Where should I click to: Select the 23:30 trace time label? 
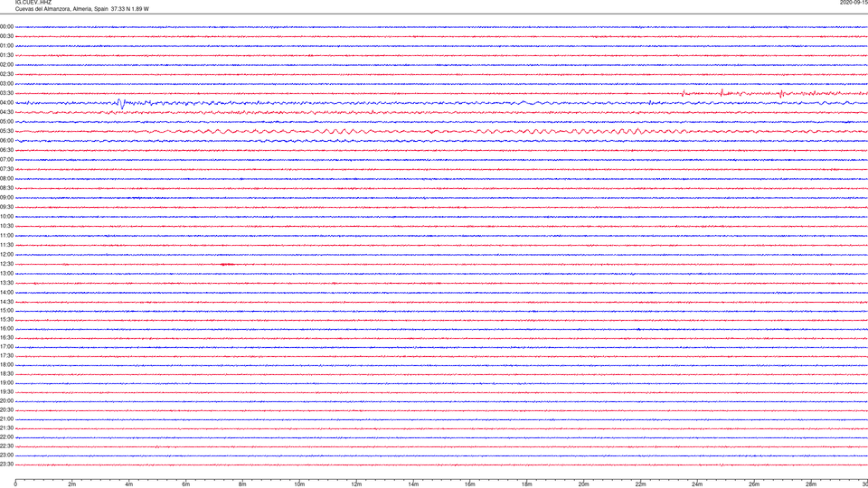(x=6, y=465)
